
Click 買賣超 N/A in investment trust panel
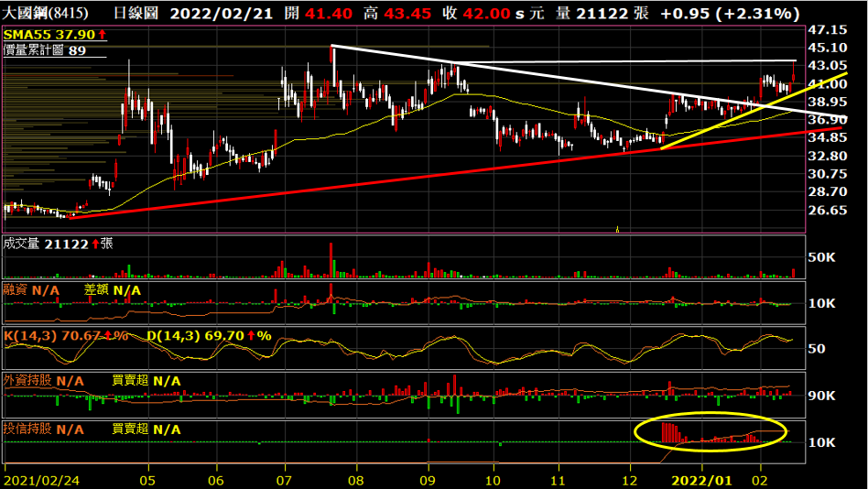coord(146,429)
